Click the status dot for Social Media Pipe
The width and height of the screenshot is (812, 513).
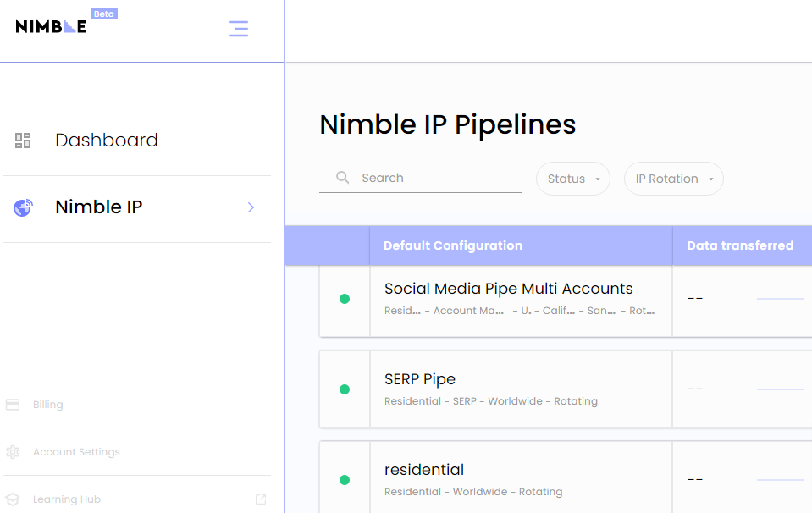coord(345,299)
